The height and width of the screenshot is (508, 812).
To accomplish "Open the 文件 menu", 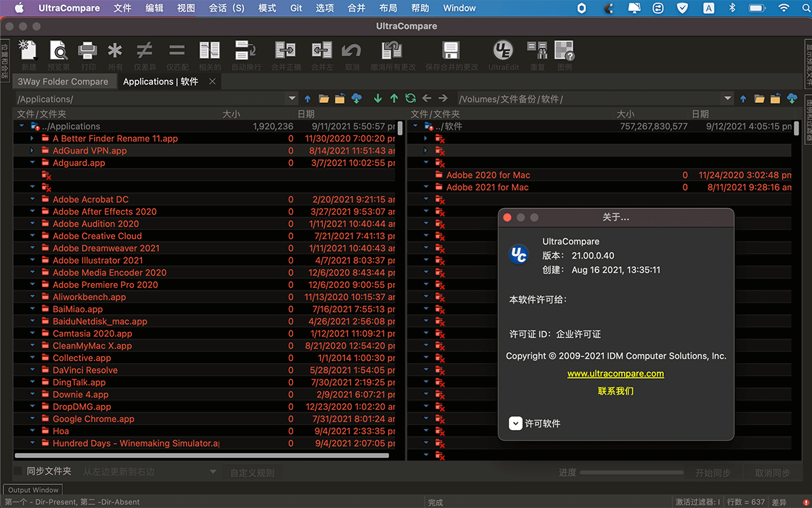I will 122,8.
